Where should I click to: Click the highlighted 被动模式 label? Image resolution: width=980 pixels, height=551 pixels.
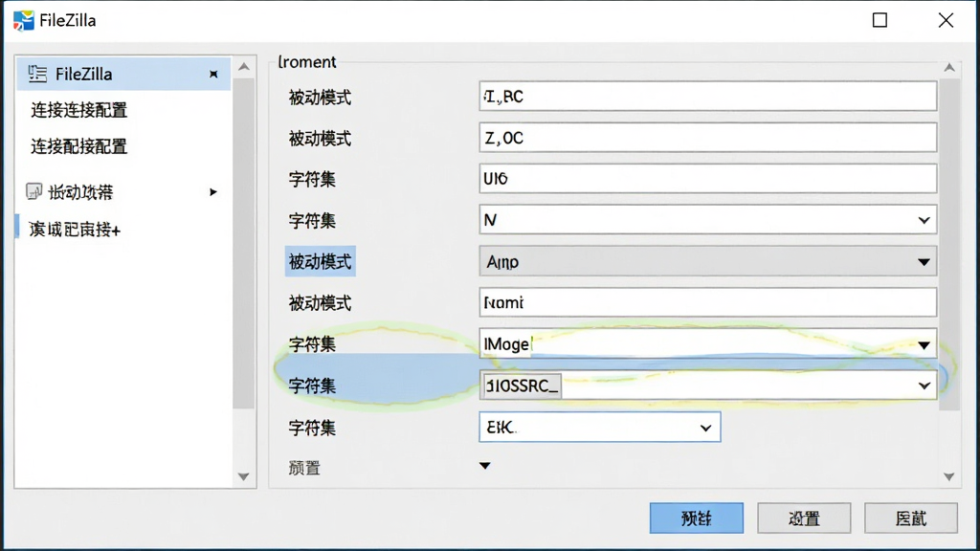(320, 261)
